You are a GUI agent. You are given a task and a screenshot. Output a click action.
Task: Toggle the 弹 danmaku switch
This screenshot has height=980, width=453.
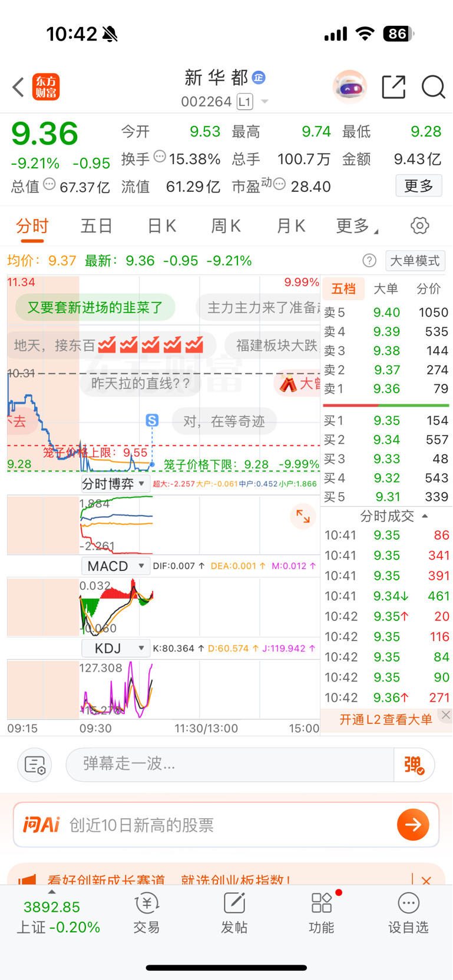(x=414, y=765)
